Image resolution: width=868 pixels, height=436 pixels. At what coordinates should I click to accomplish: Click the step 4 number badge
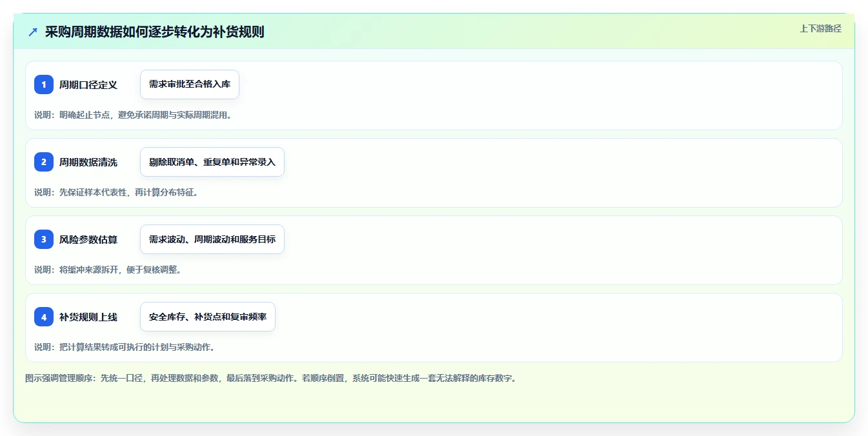pyautogui.click(x=44, y=317)
